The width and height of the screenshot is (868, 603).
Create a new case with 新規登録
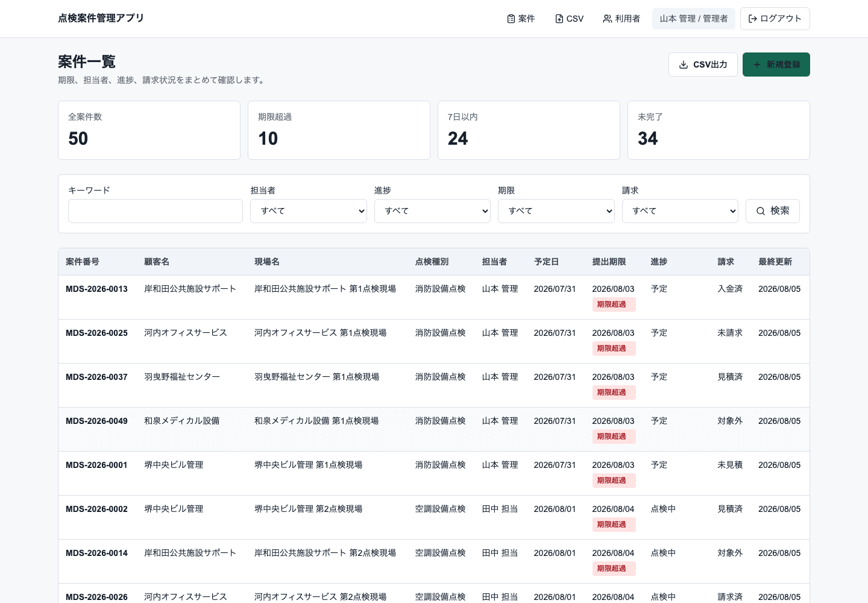(776, 65)
